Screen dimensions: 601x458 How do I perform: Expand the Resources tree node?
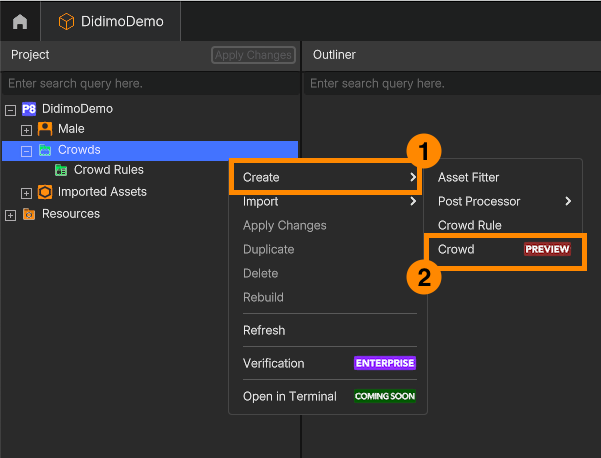pos(10,215)
